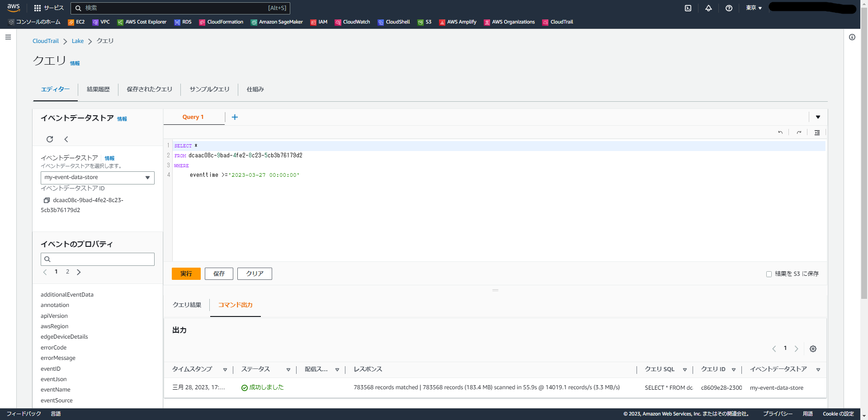The width and height of the screenshot is (868, 420).
Task: Select the eventName property
Action: pyautogui.click(x=56, y=390)
